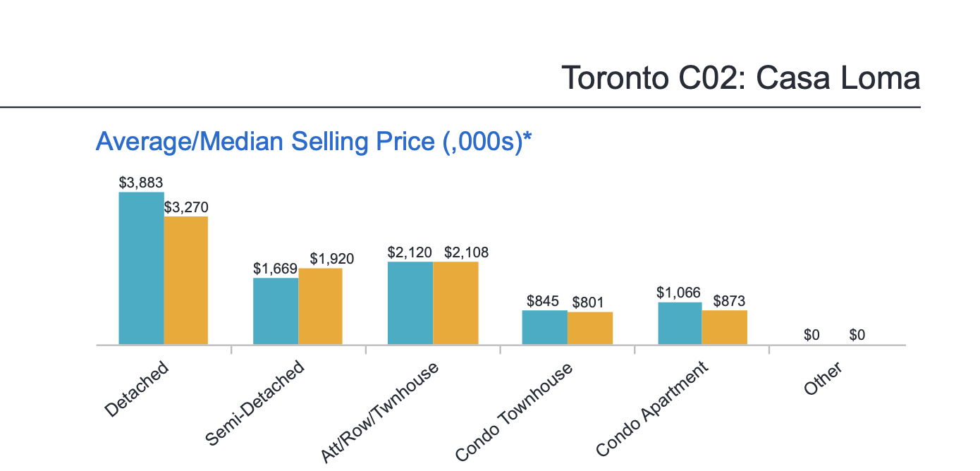Click the blue Condo Townhouse bar
The height and width of the screenshot is (471, 980).
544,327
